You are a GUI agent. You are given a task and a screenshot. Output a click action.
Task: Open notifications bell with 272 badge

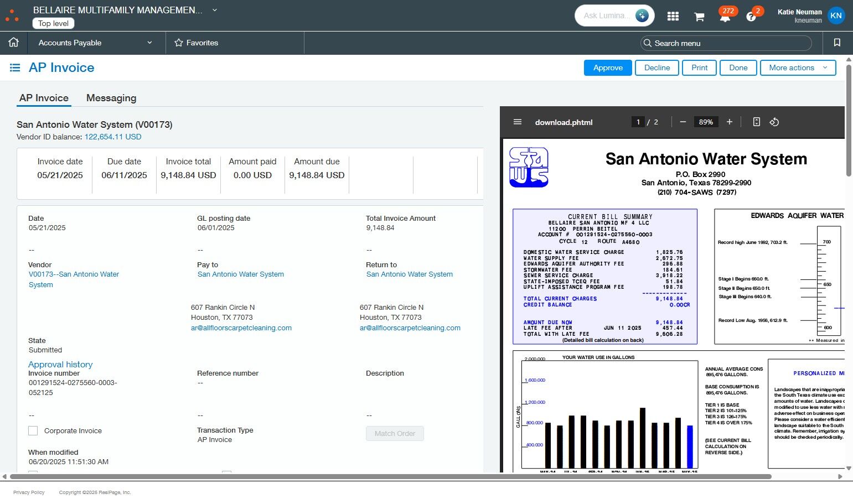[725, 17]
